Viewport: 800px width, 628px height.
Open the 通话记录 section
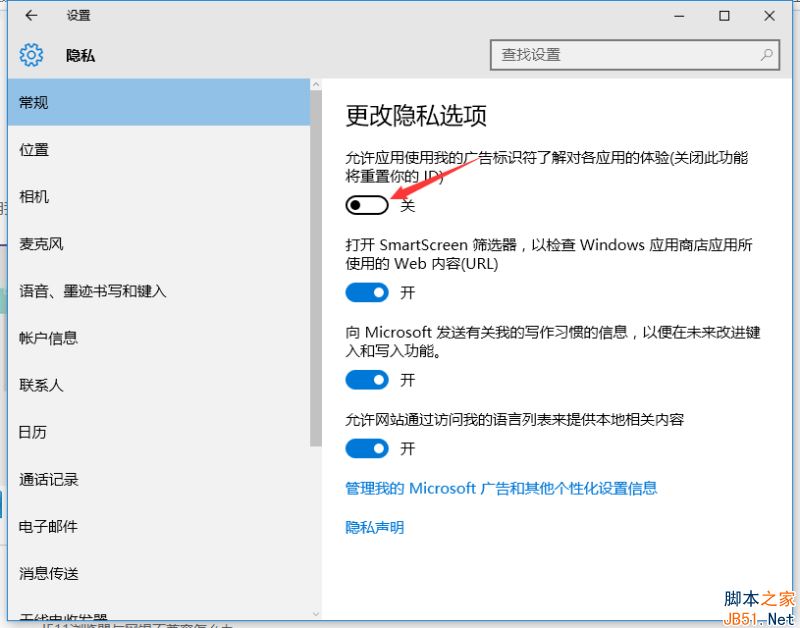(x=159, y=480)
